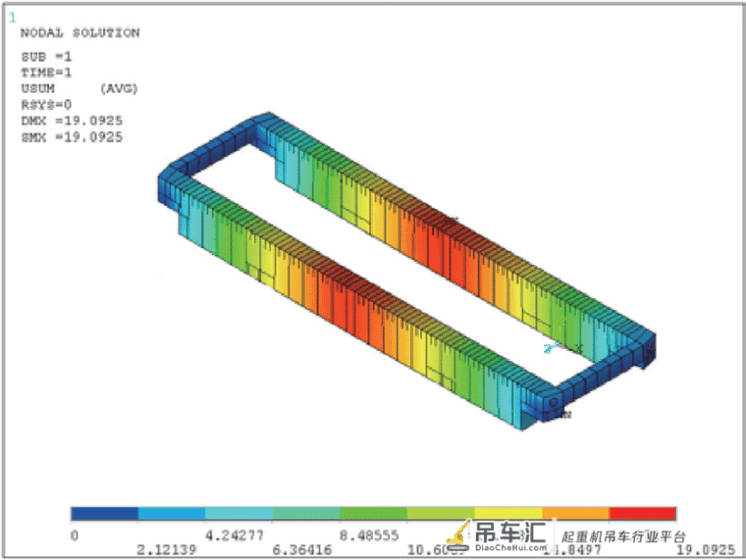Image resolution: width=746 pixels, height=560 pixels.
Task: Click the dark blue legend color band
Action: click(x=105, y=514)
